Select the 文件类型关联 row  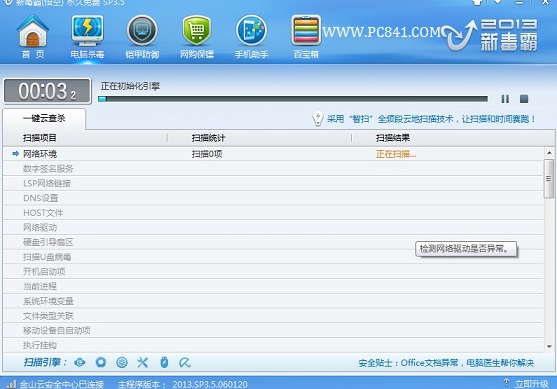(273, 315)
